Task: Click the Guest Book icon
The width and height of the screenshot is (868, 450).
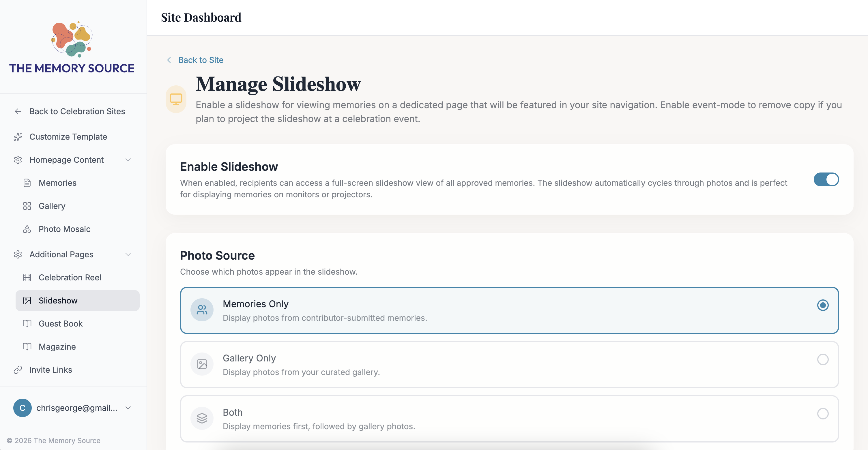Action: [x=27, y=323]
